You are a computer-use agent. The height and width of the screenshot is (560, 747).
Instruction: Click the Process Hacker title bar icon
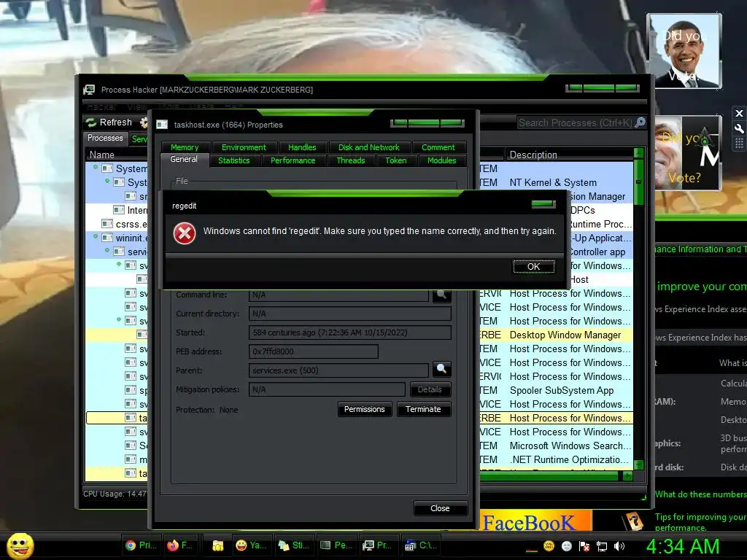pyautogui.click(x=88, y=90)
